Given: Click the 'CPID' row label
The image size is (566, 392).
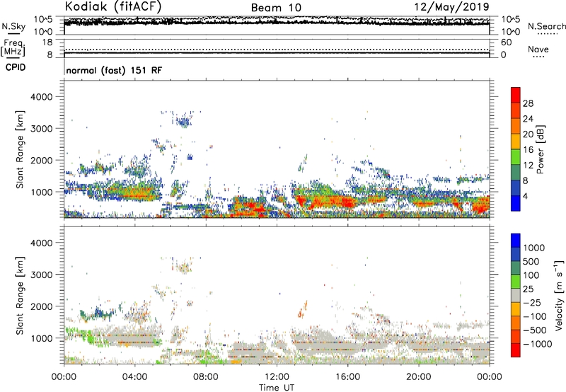Looking at the screenshot, I should (16, 67).
